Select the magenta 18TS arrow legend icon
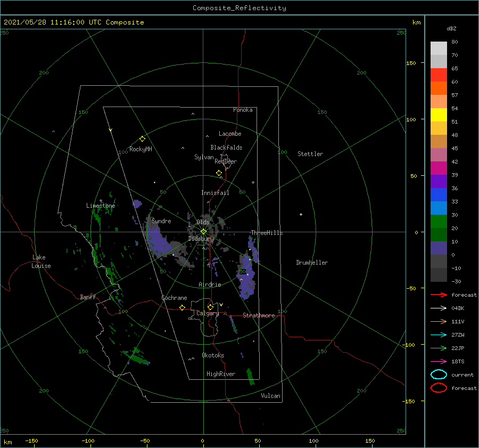Viewport: 479px width, 448px height. [x=439, y=362]
